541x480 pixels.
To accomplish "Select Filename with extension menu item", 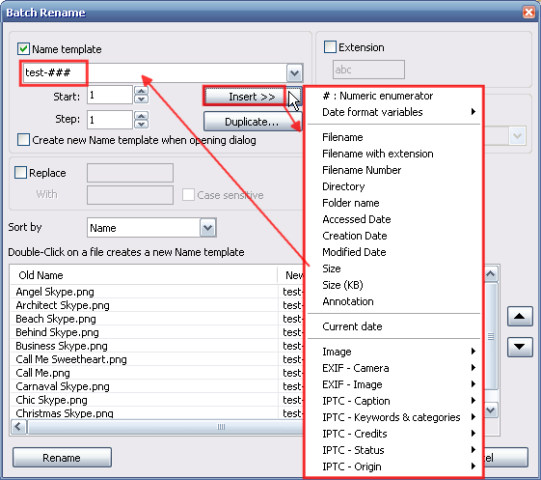I will click(394, 154).
